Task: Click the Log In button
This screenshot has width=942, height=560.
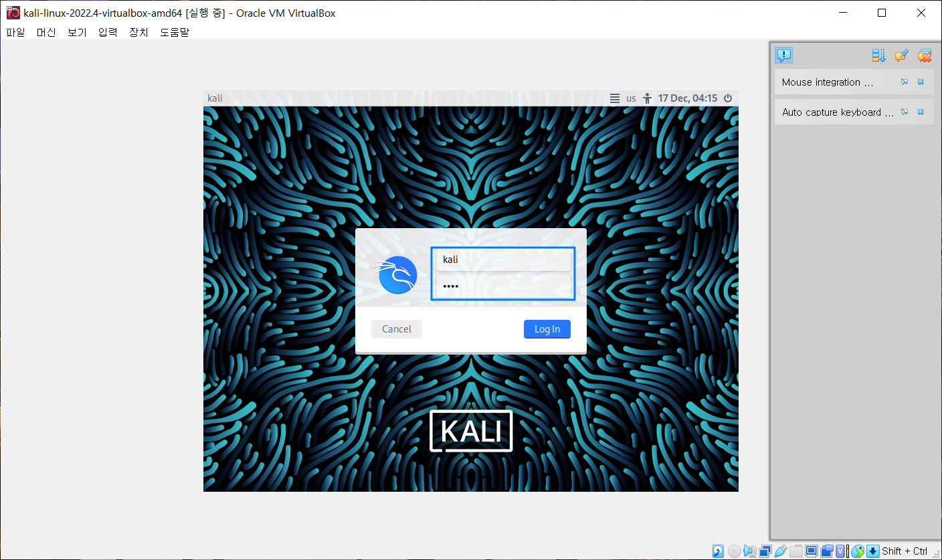Action: pos(547,329)
